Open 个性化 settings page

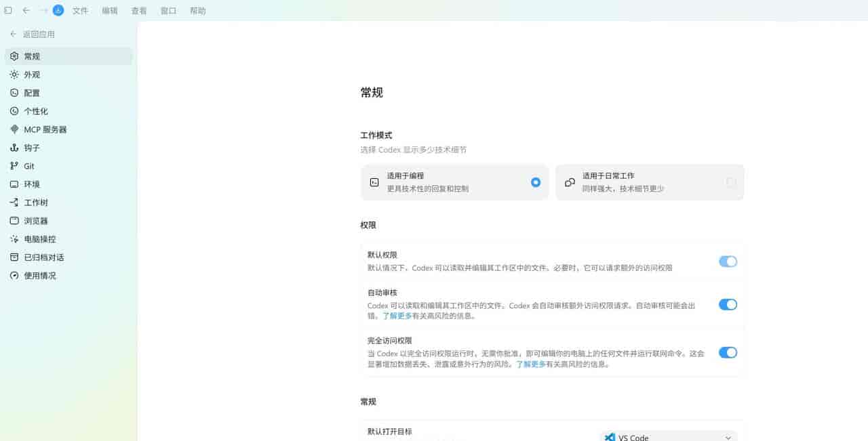pyautogui.click(x=68, y=111)
